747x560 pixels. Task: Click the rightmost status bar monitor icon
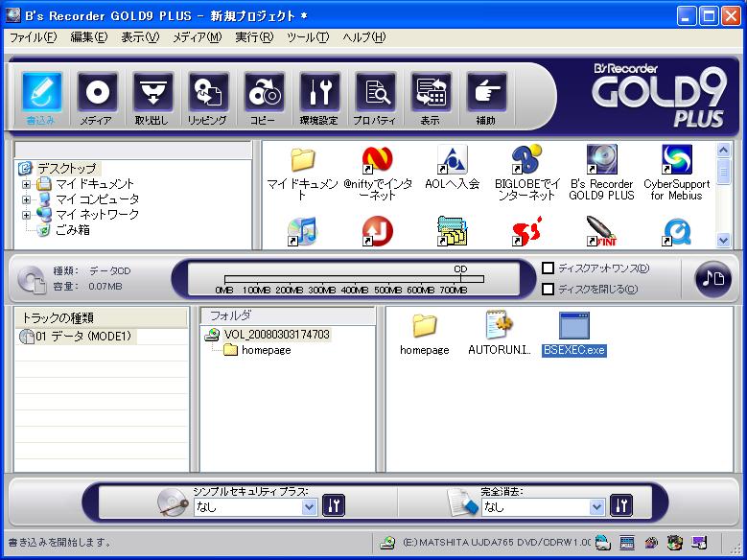pos(699,543)
